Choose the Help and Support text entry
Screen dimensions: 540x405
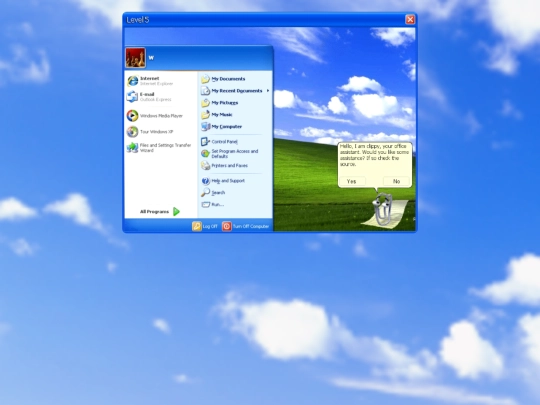[x=228, y=181]
